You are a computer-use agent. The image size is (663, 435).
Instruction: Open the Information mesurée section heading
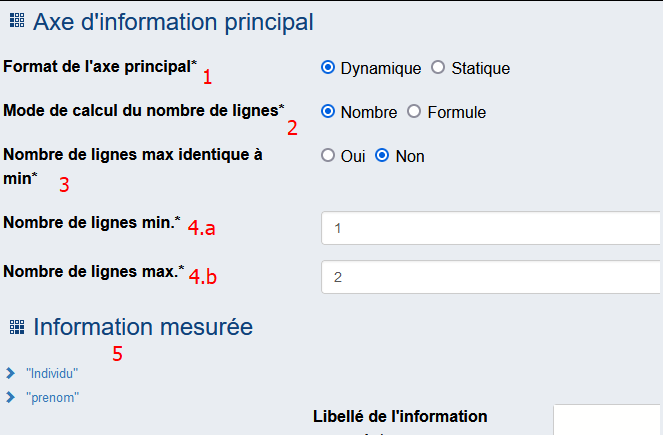click(143, 327)
